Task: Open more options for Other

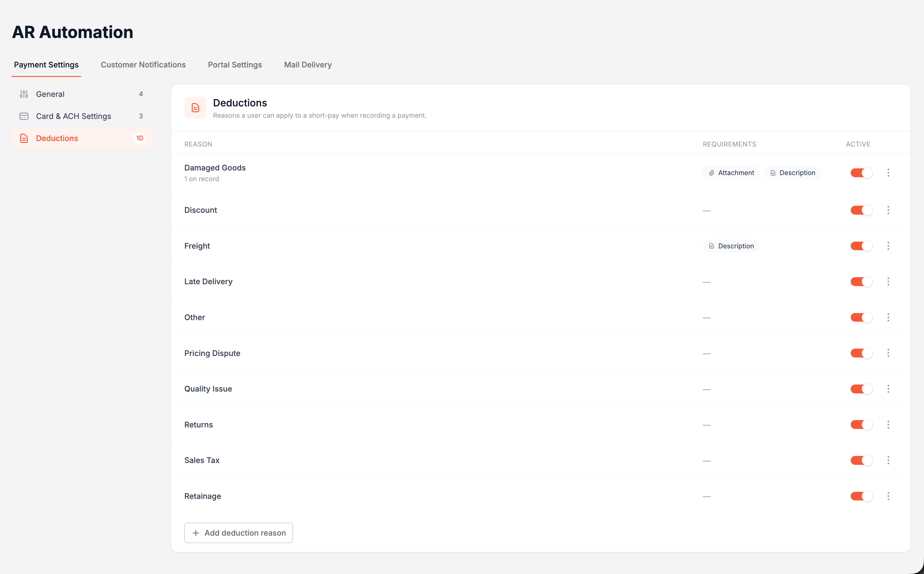Action: (x=888, y=317)
